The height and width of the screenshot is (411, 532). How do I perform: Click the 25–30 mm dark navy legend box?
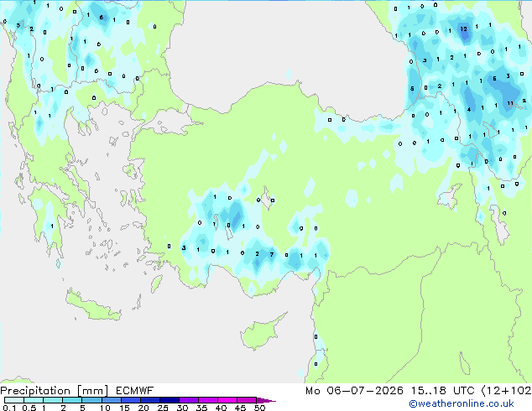point(169,400)
